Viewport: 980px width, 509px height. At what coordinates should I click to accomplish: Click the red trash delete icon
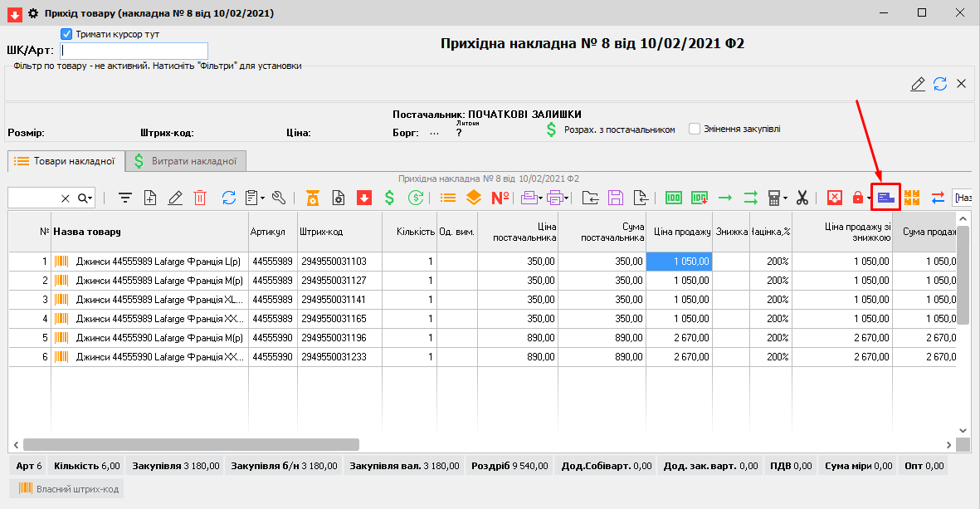tap(200, 198)
